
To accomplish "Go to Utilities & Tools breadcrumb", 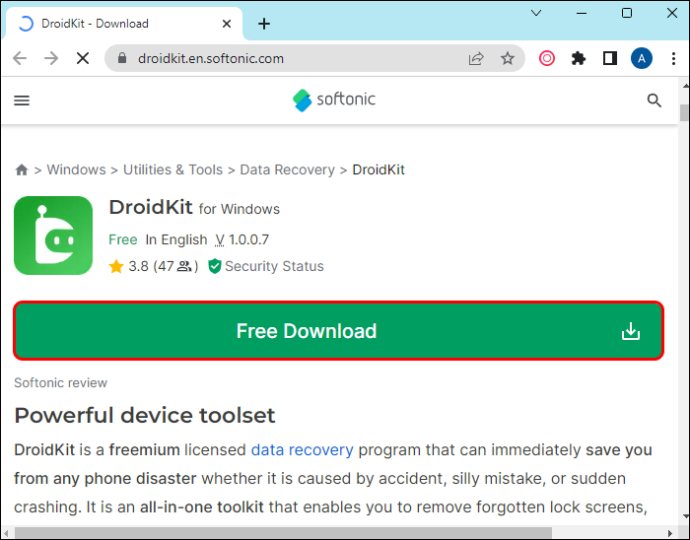I will click(173, 169).
